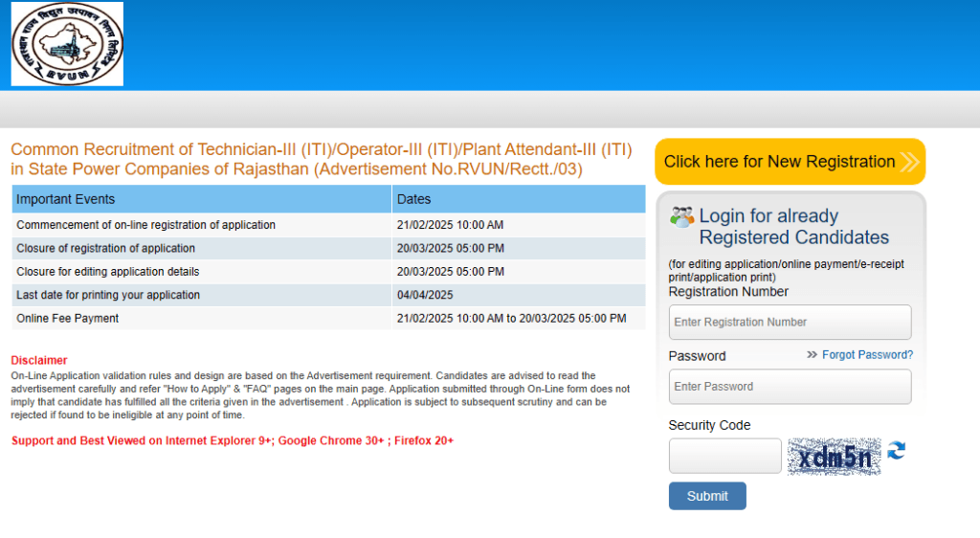Click the double-chevron arrow on New Registration
Screen dimensions: 980x538
click(909, 162)
